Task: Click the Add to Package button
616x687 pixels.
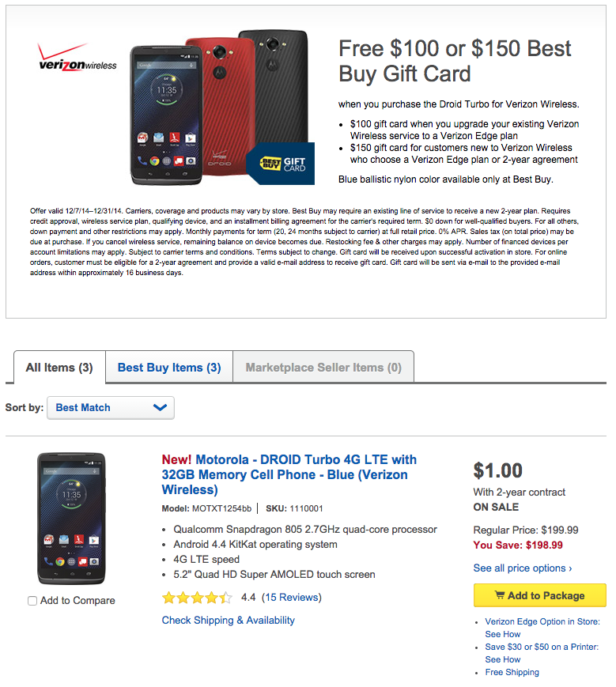Action: coord(539,595)
